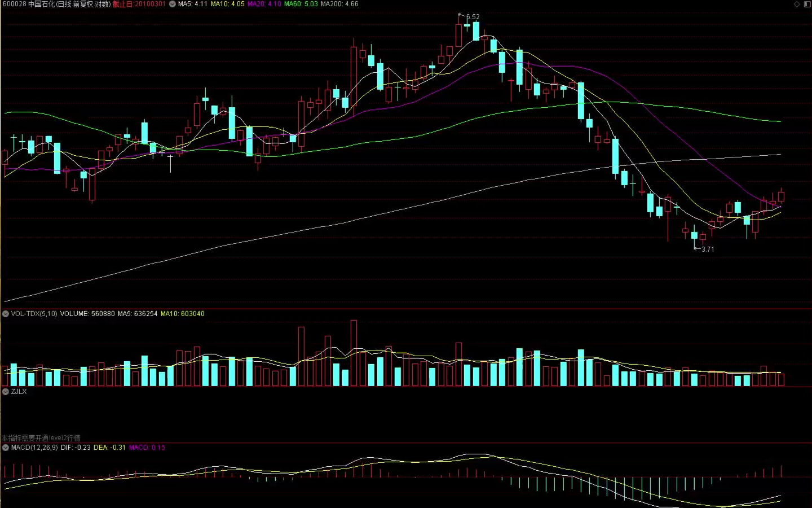Image resolution: width=812 pixels, height=508 pixels.
Task: Click the level2 subscription notice text
Action: (41, 438)
